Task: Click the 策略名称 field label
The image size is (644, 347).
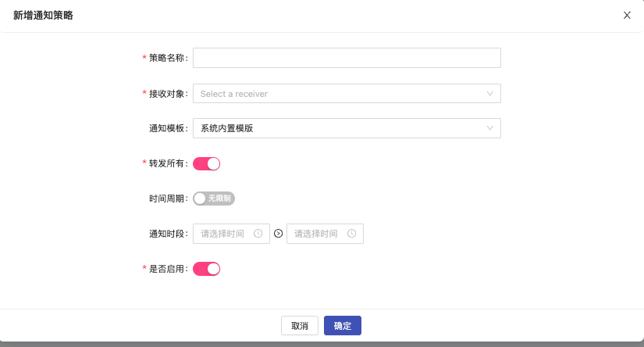Action: click(168, 58)
